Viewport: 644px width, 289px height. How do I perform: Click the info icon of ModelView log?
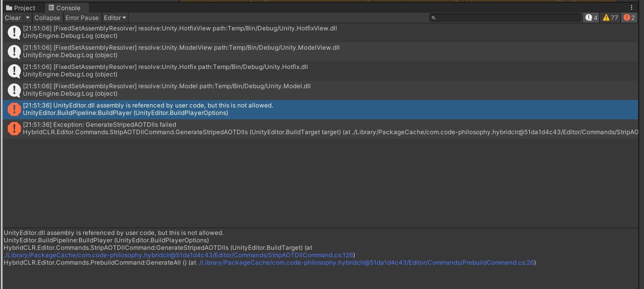click(14, 52)
